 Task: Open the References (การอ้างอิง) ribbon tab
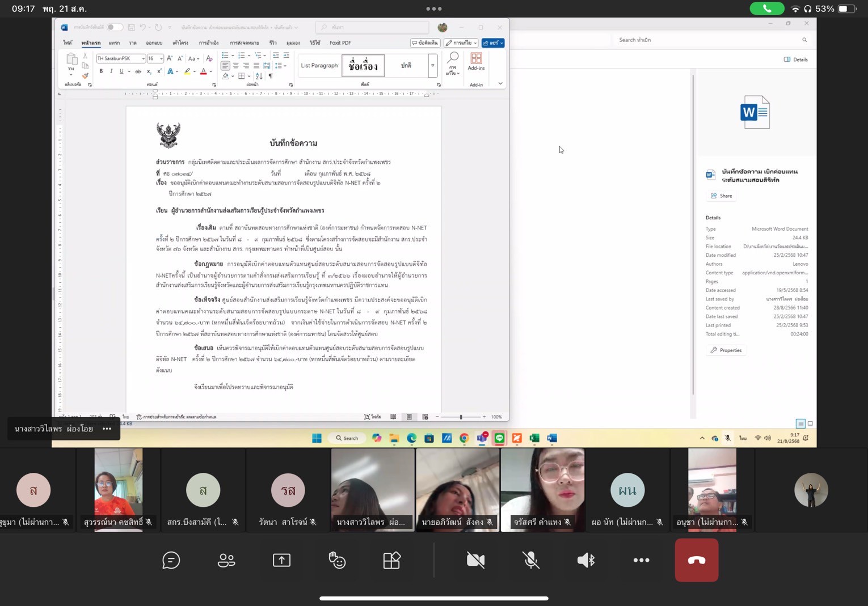tap(209, 43)
